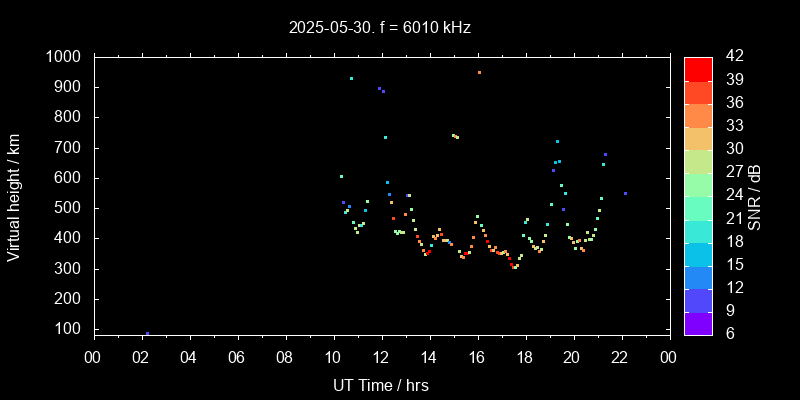Click the orange data point near 950 km
This screenshot has width=800, height=400.
click(x=479, y=72)
